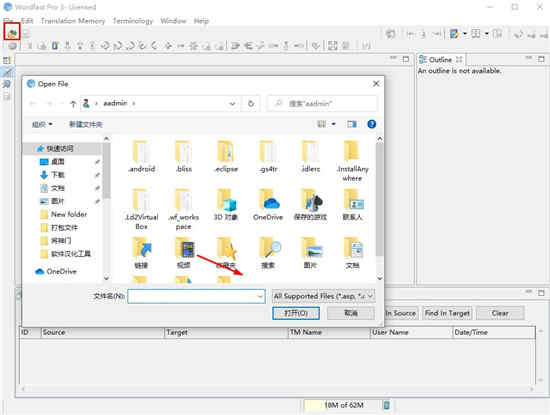Toggle the preview pane icon
The width and height of the screenshot is (550, 415).
(x=352, y=124)
